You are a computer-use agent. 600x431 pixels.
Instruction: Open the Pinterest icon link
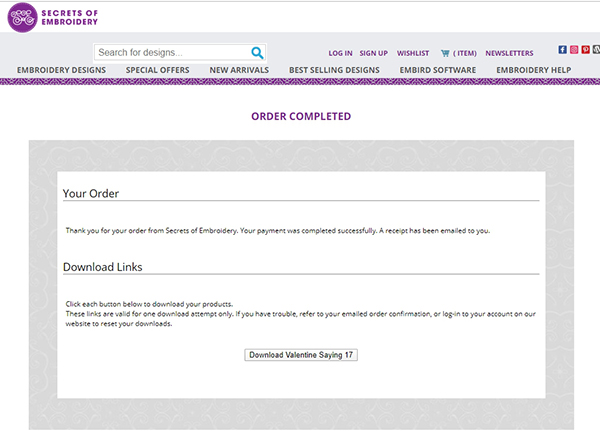(x=586, y=50)
